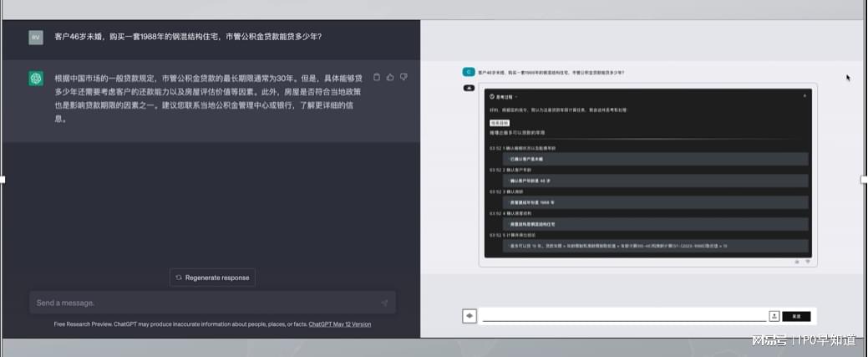The width and height of the screenshot is (868, 357).
Task: Click thumbs down below the dark reasoning panel
Action: 807,261
